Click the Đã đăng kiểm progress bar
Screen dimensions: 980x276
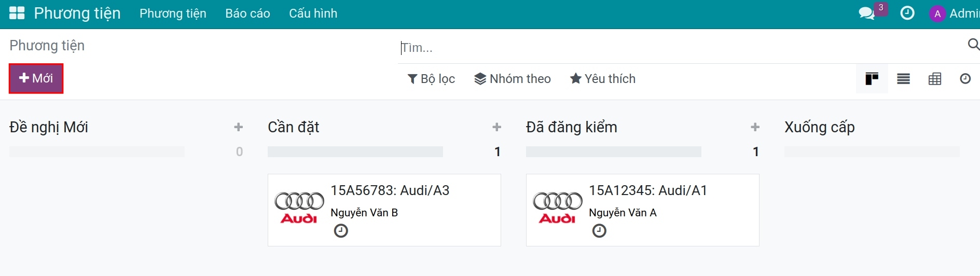[614, 151]
